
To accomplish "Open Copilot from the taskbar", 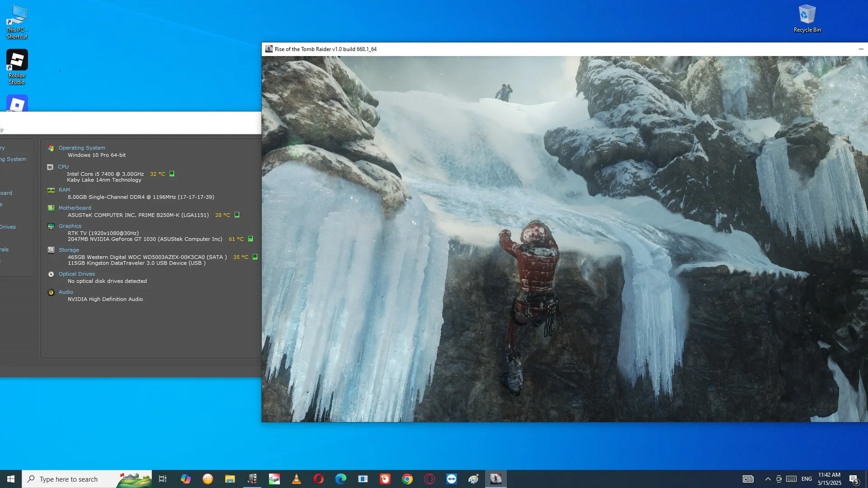I will tap(185, 479).
